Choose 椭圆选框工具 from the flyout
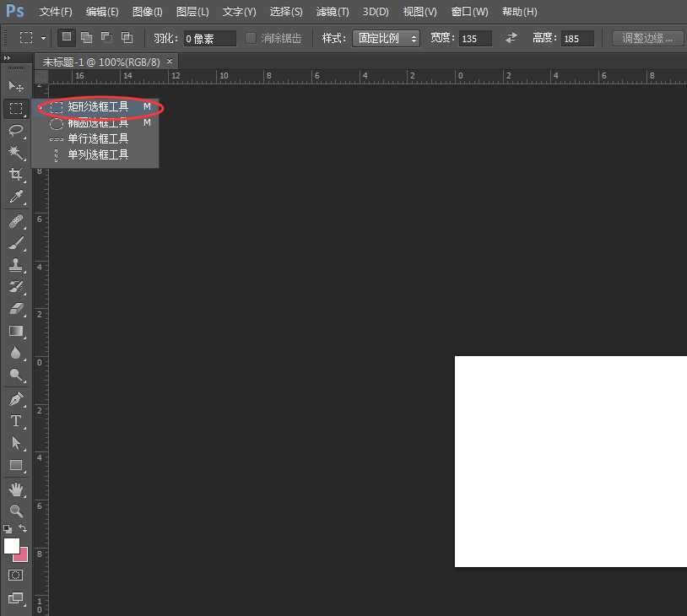The image size is (687, 616). coord(98,123)
